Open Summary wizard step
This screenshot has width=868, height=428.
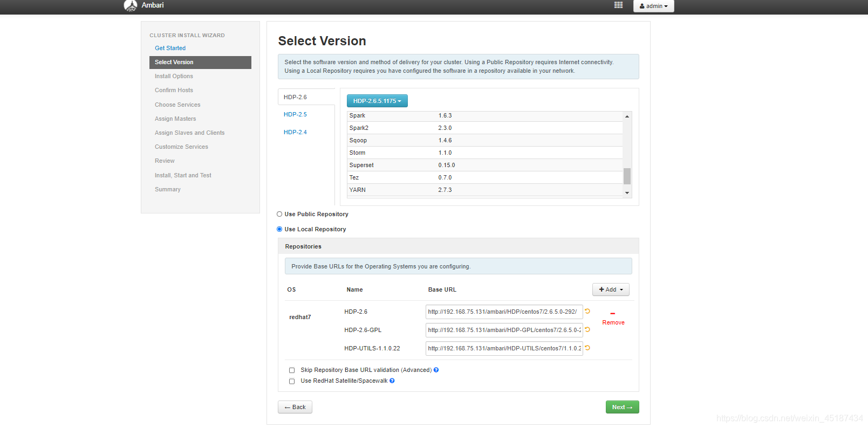(x=168, y=189)
